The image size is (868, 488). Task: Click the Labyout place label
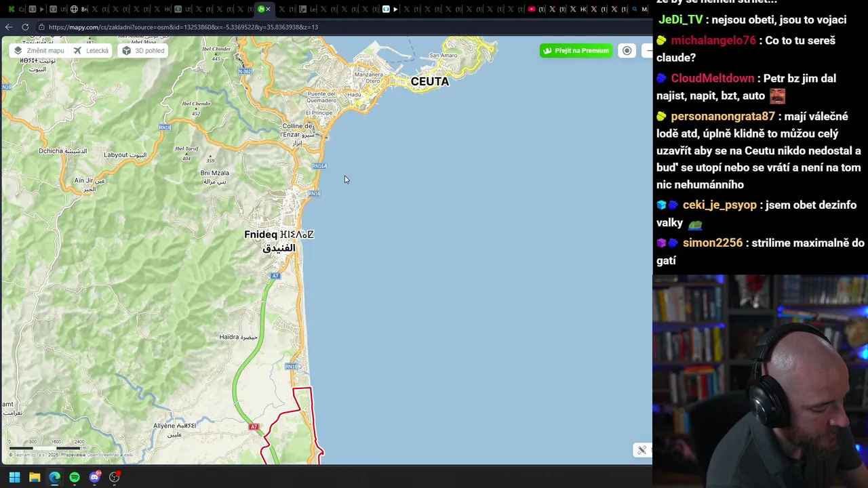(x=125, y=155)
